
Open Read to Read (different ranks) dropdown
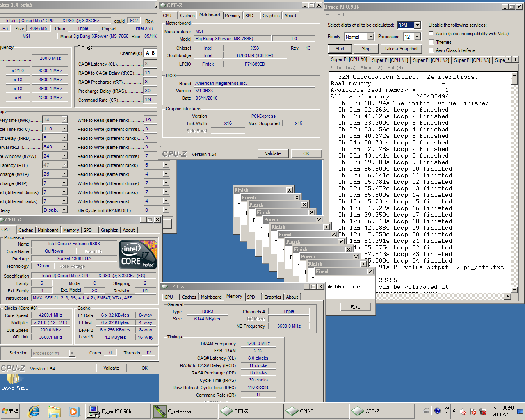click(166, 165)
